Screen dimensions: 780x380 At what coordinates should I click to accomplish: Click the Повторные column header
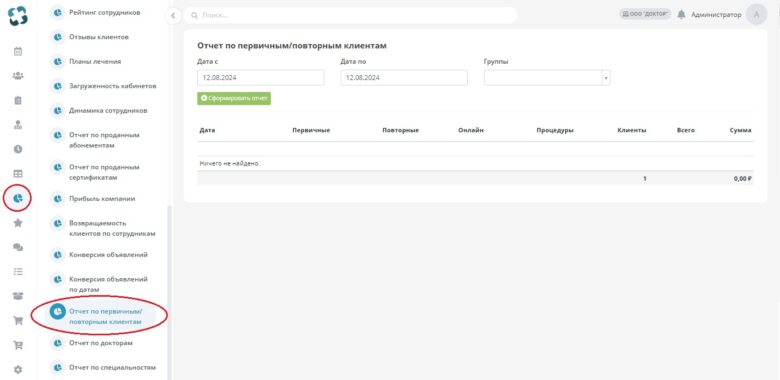point(400,130)
